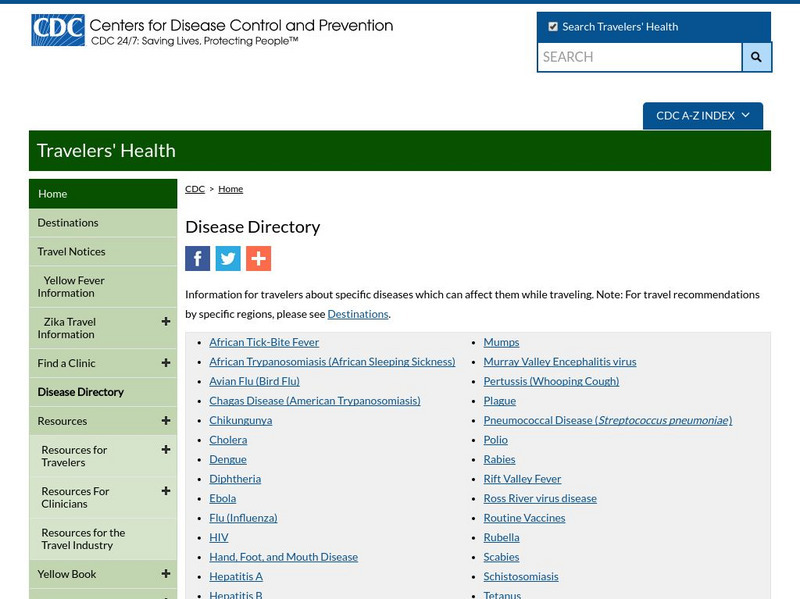Open Plague link
The width and height of the screenshot is (800, 599).
tap(500, 401)
